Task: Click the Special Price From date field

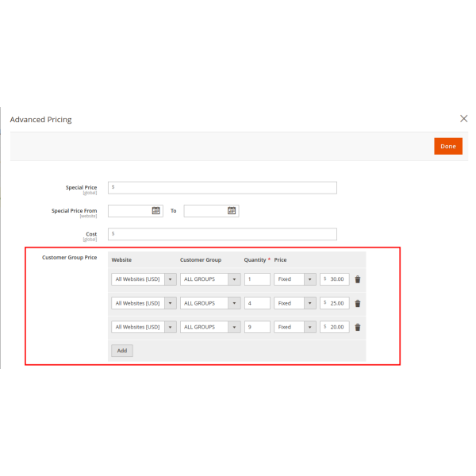Action: click(129, 211)
